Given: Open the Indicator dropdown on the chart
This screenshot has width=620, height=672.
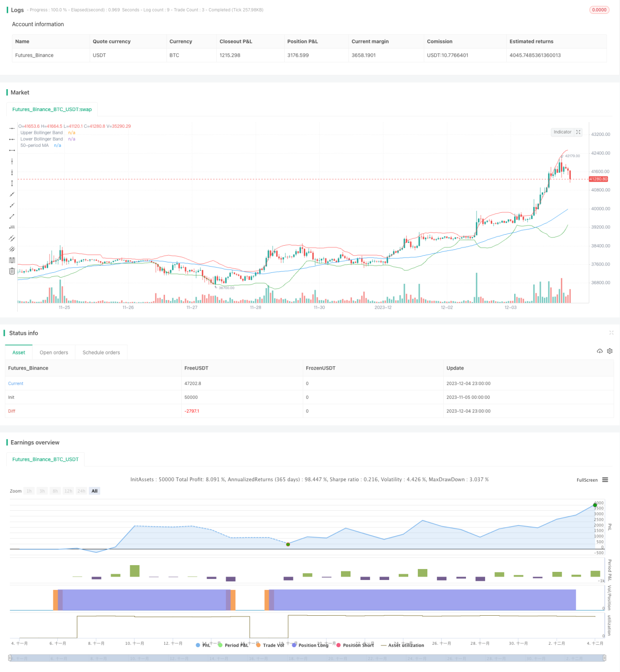Looking at the screenshot, I should tap(562, 132).
